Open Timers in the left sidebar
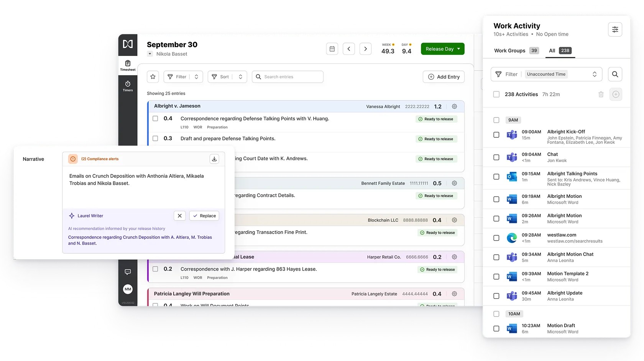The width and height of the screenshot is (644, 361). point(128,86)
